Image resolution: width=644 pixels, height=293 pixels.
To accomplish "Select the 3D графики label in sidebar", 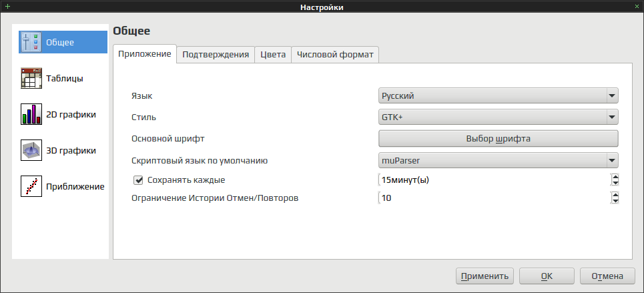I will tap(71, 151).
